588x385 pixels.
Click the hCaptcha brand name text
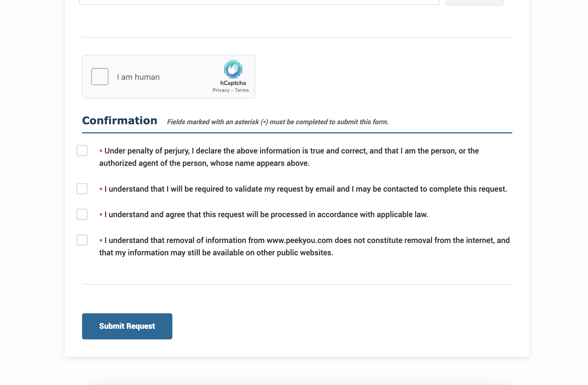click(233, 83)
